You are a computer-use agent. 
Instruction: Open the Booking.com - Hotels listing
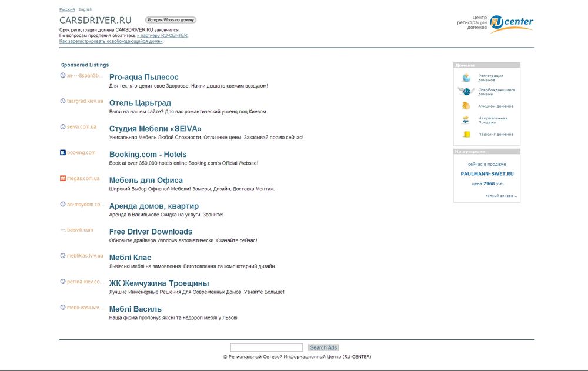(x=148, y=155)
